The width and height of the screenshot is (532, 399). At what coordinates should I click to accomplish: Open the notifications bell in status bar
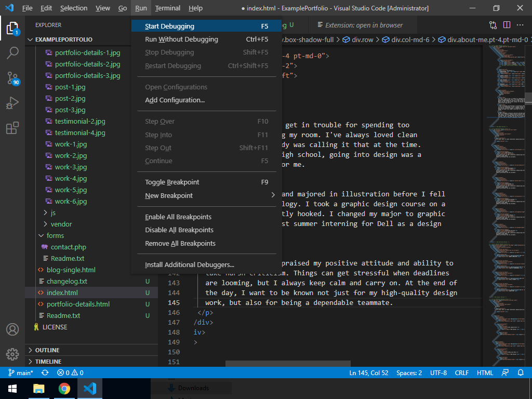click(x=521, y=373)
